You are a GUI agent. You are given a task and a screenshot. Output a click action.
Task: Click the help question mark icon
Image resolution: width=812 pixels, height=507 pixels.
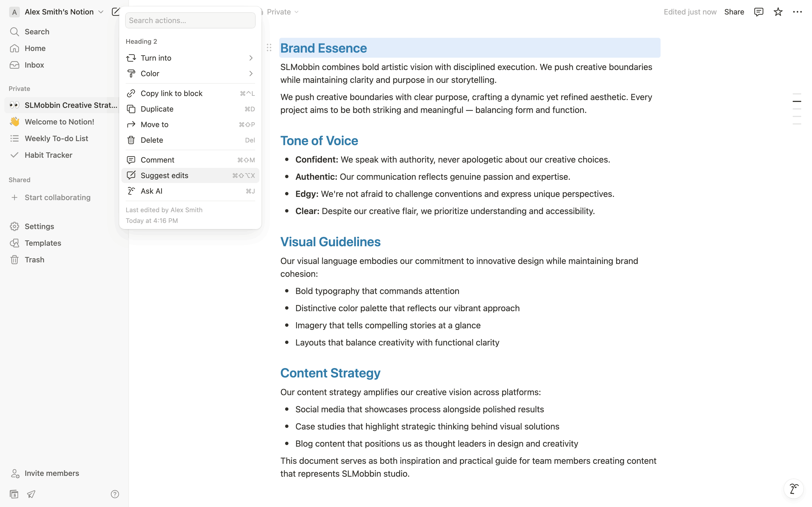115,494
